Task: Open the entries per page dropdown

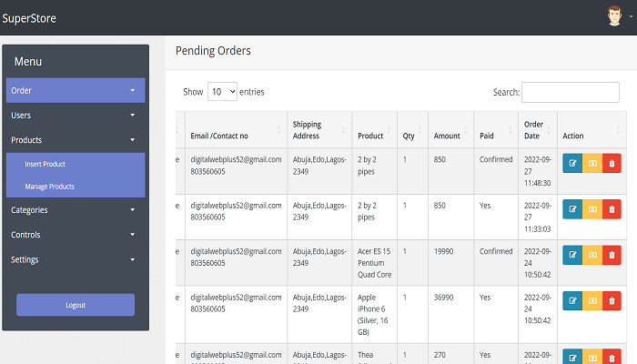Action: click(x=222, y=92)
